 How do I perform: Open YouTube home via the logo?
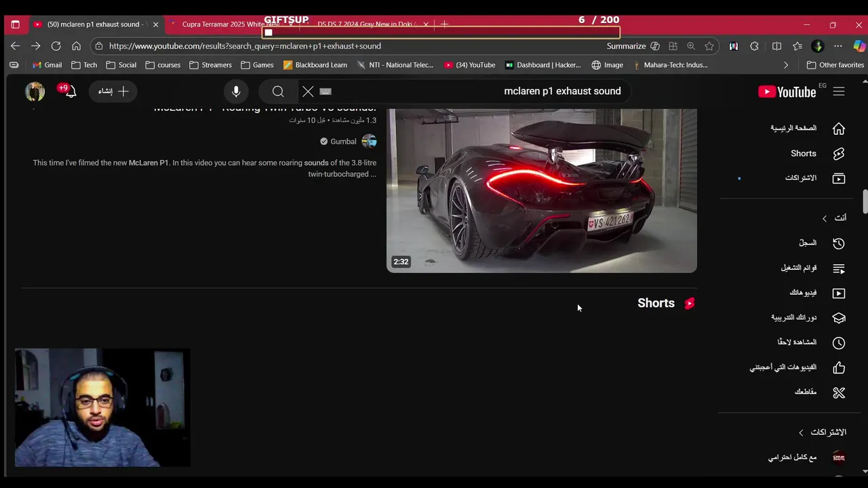pos(787,91)
